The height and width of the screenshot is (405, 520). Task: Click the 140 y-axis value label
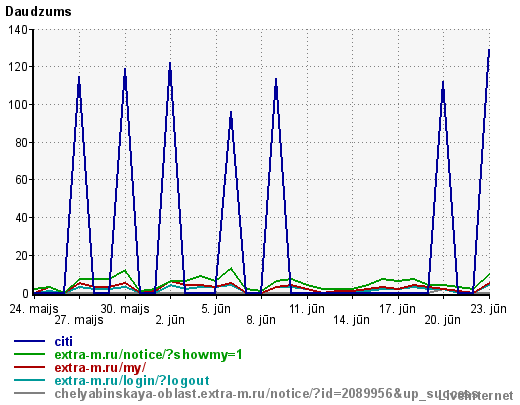click(18, 30)
